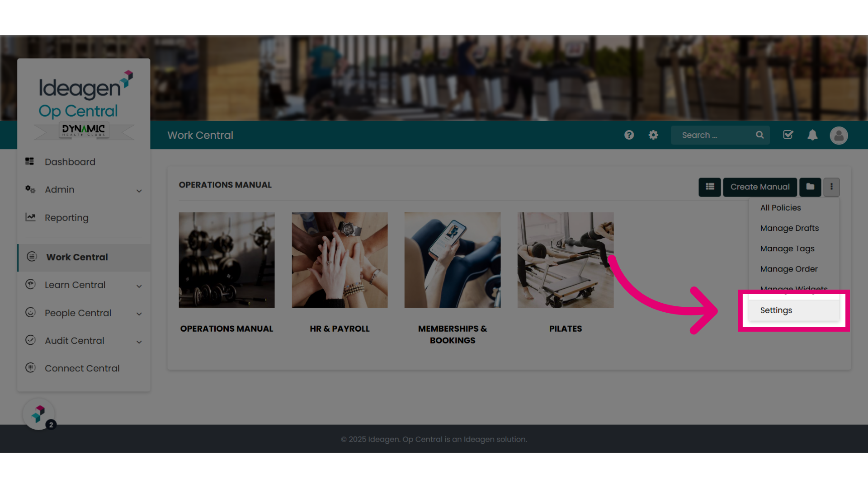This screenshot has height=488, width=868.
Task: Expand the Audit Central chevron
Action: 139,342
